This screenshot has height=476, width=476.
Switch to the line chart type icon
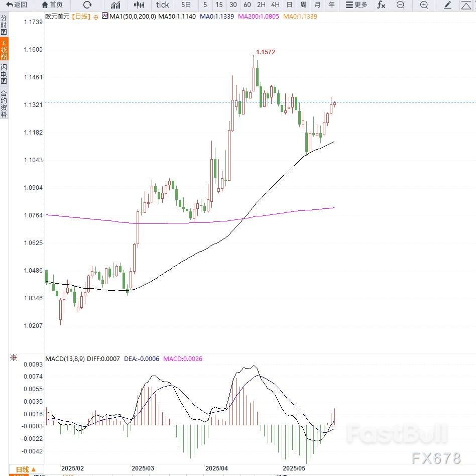[x=115, y=5]
